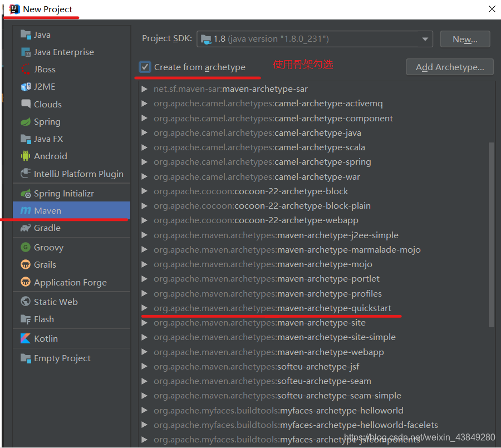Screen dimensions: 501x448
Task: Click the Gradle elephant icon
Action: click(x=26, y=228)
